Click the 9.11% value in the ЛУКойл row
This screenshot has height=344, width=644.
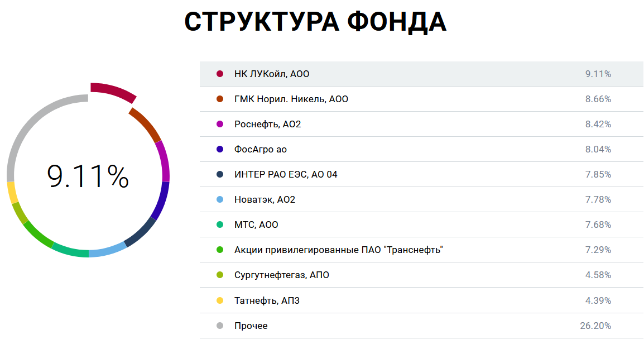point(598,74)
